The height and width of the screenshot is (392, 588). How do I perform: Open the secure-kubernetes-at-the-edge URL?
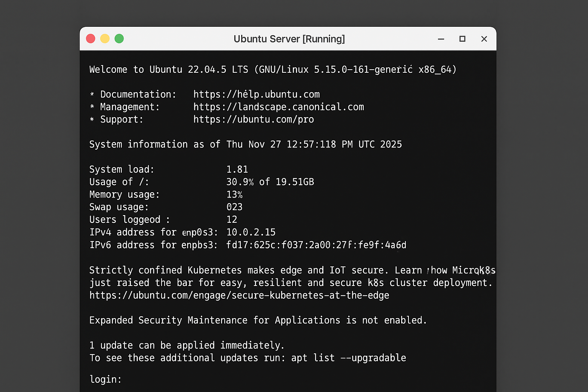tap(239, 296)
